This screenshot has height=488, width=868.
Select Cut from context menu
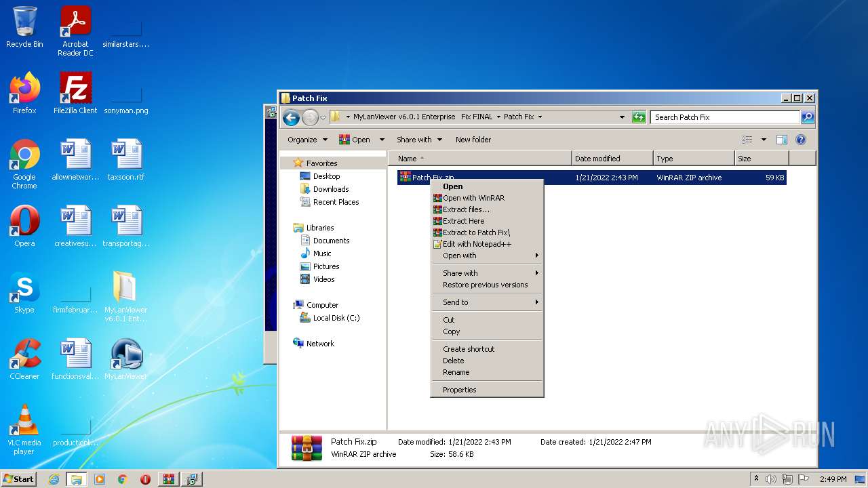(x=487, y=320)
